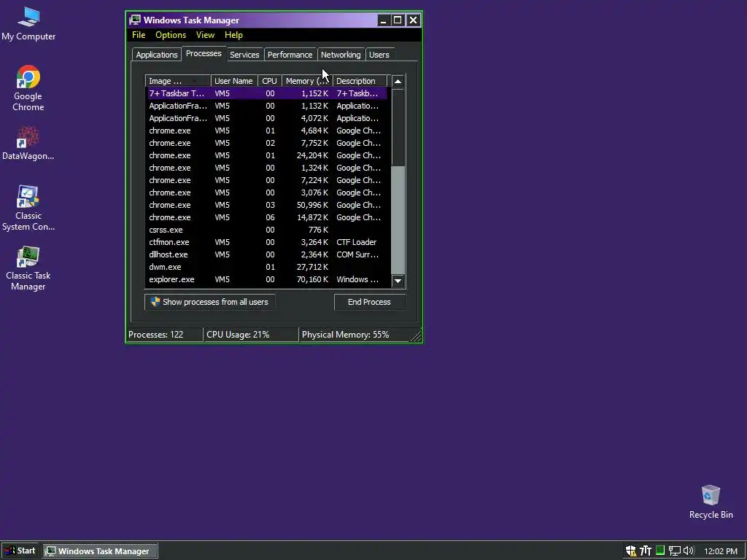Click the process list scroll down arrow
Screen dimensions: 747x560
click(x=398, y=281)
